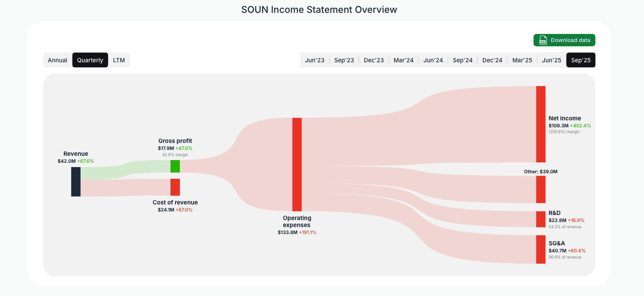
Task: Click the Other: $39.0M flow label
Action: (x=541, y=171)
